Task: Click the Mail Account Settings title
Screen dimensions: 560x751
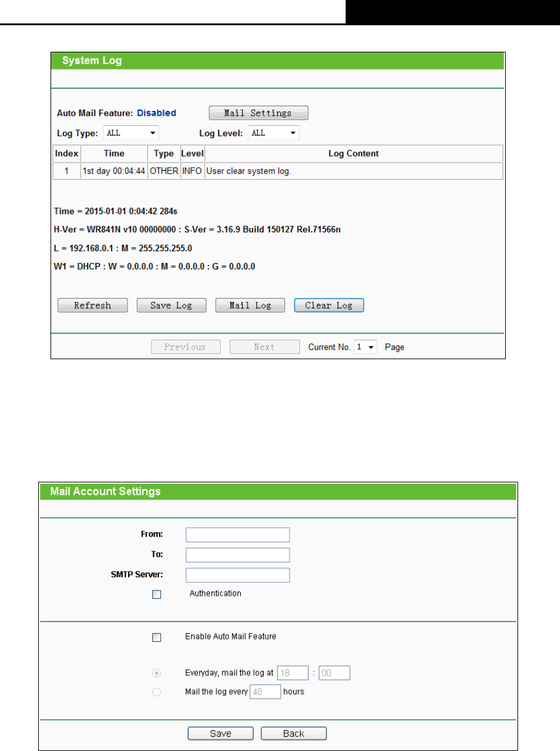Action: click(x=107, y=492)
